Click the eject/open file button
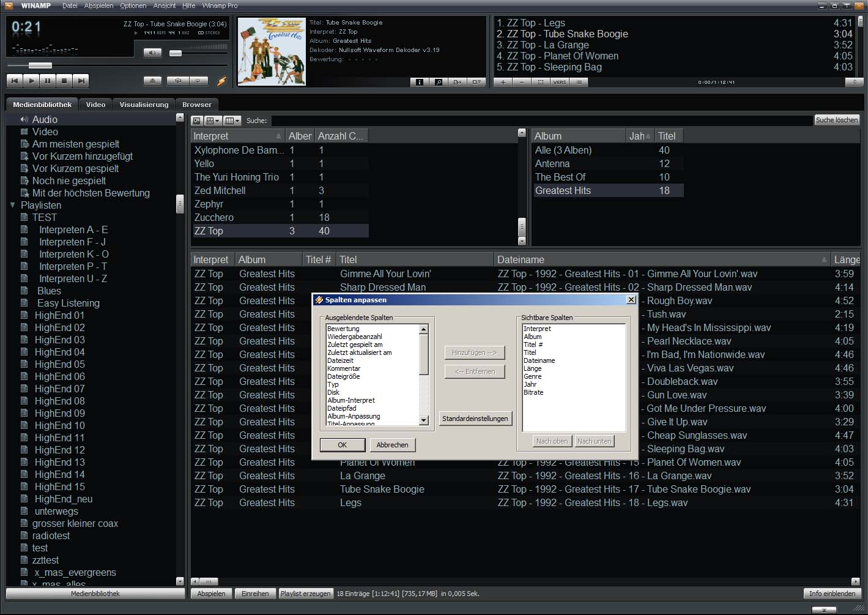 click(153, 81)
